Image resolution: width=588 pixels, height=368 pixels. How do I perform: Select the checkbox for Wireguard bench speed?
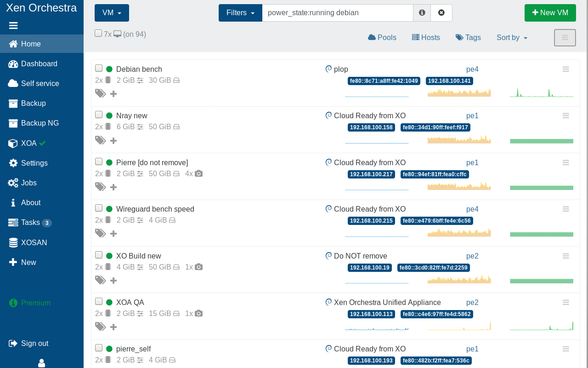(x=98, y=207)
